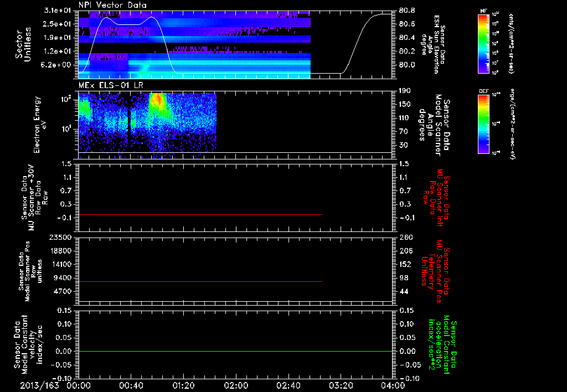The width and height of the screenshot is (567, 392).
Task: Click the 9400 scanner position tick
Action: point(62,278)
